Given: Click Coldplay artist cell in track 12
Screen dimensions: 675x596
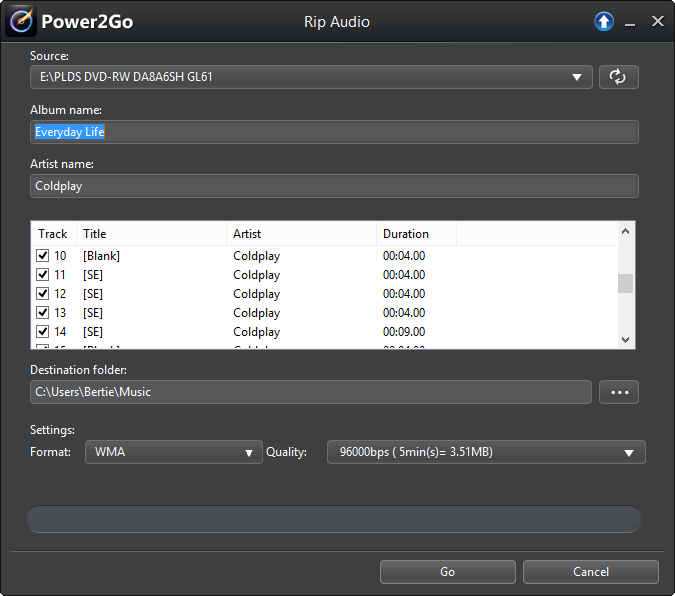Looking at the screenshot, I should tap(257, 294).
